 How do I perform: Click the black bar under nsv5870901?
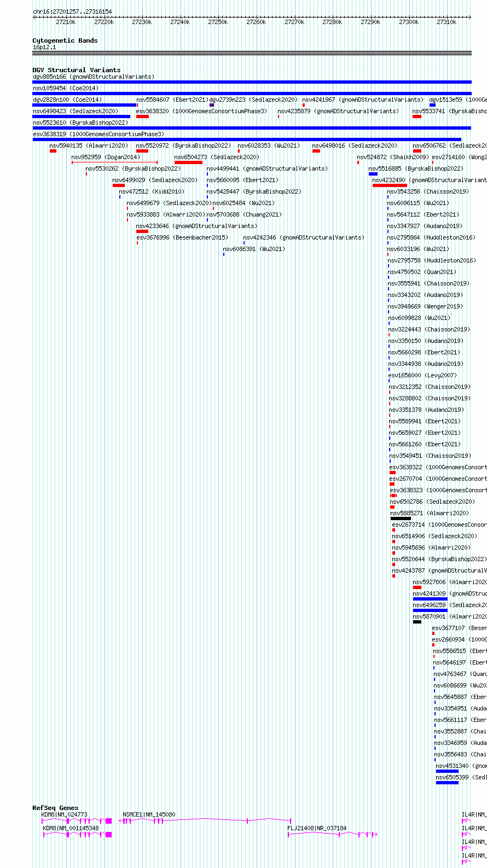pos(417,622)
